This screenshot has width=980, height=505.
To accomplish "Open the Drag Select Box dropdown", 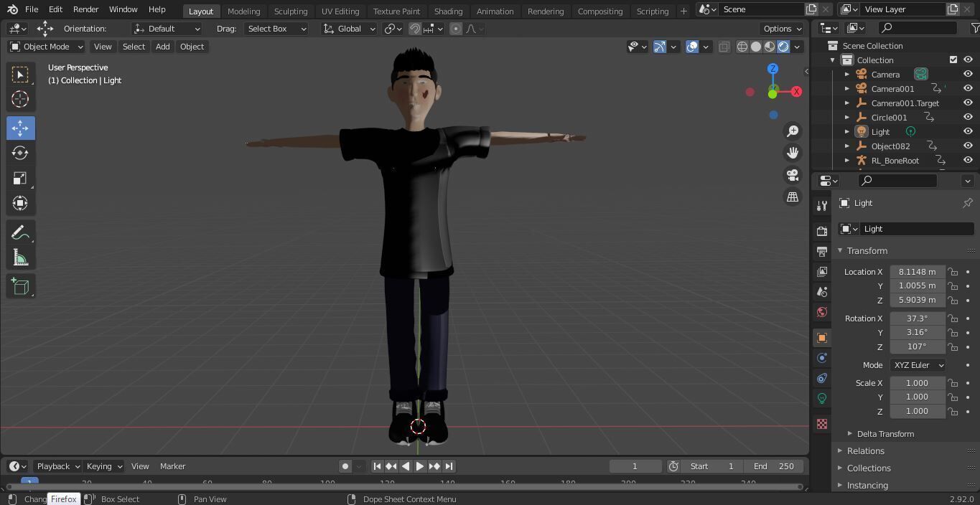I will pos(276,29).
